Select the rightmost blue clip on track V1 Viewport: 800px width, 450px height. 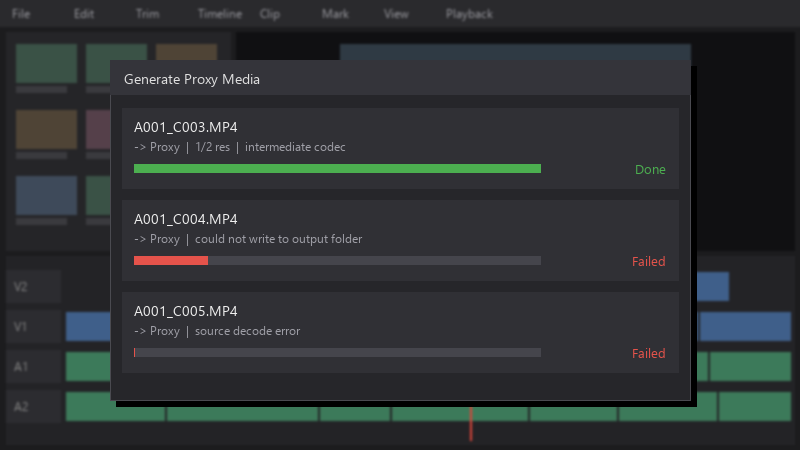click(745, 327)
